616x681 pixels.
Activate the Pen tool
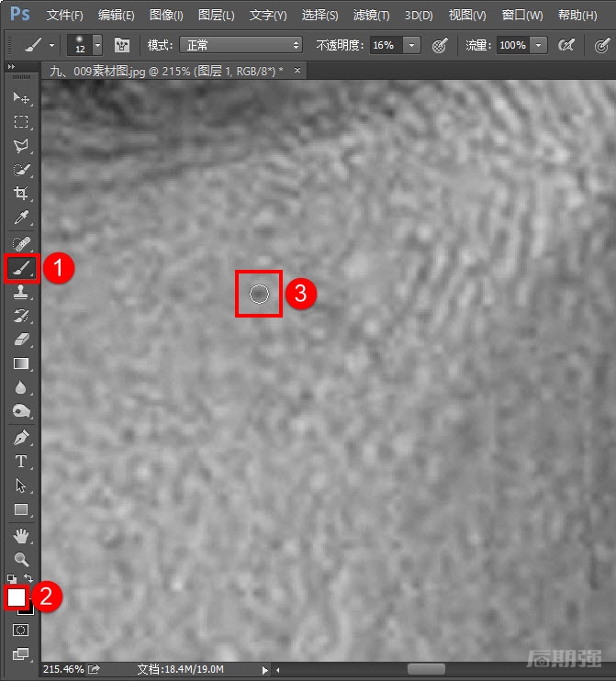point(22,437)
